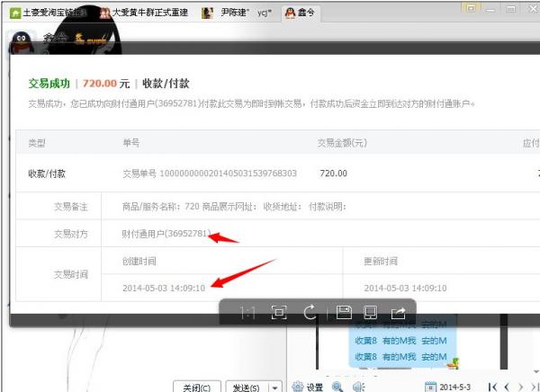
Task: Click the speaker voice history icon
Action: click(x=358, y=387)
